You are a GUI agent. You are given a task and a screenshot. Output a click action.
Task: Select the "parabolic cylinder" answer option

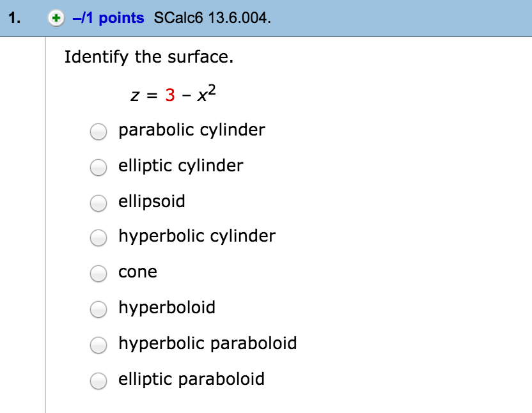(98, 132)
